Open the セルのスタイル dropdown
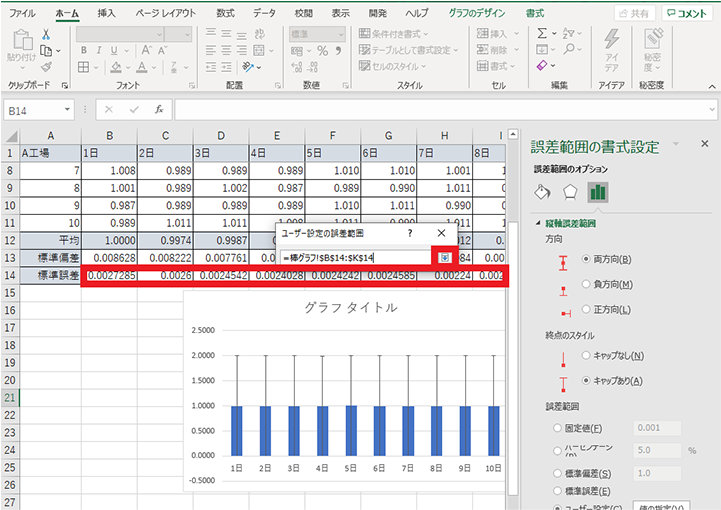This screenshot has height=510, width=721. [x=392, y=66]
